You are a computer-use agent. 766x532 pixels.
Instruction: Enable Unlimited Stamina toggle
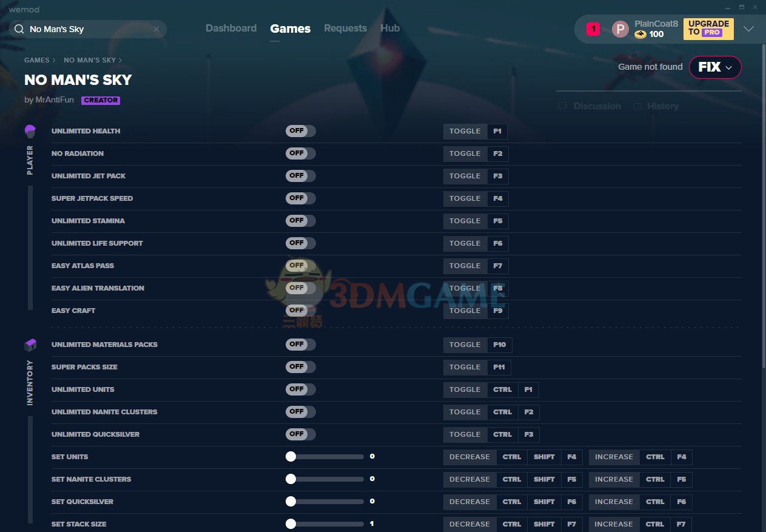[x=301, y=221]
